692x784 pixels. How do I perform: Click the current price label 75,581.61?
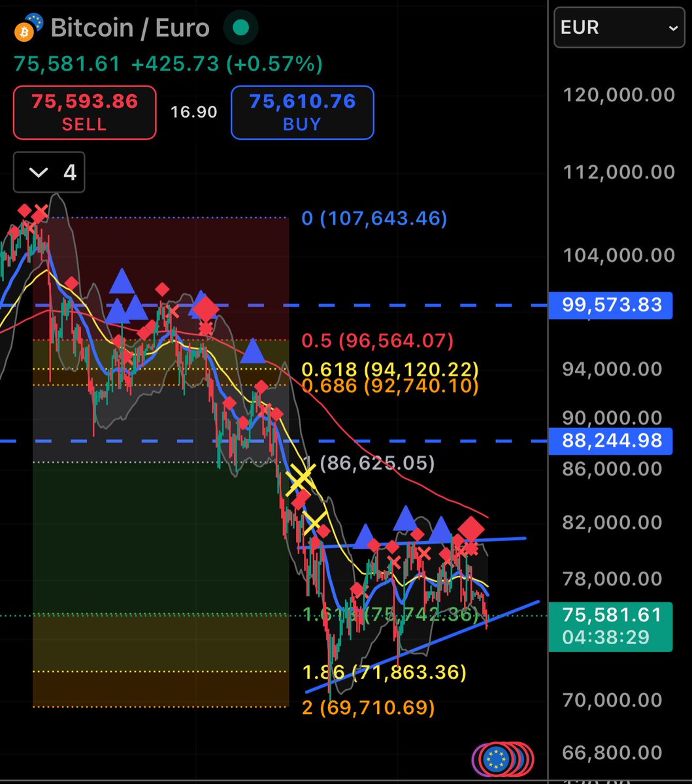tap(611, 625)
